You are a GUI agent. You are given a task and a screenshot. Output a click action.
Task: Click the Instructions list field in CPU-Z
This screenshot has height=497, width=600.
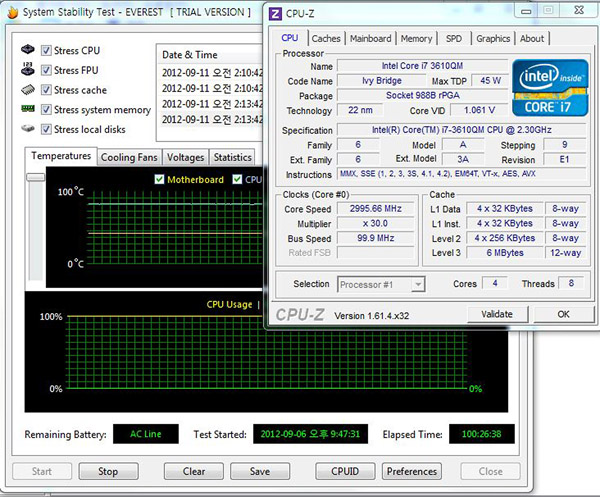(461, 174)
